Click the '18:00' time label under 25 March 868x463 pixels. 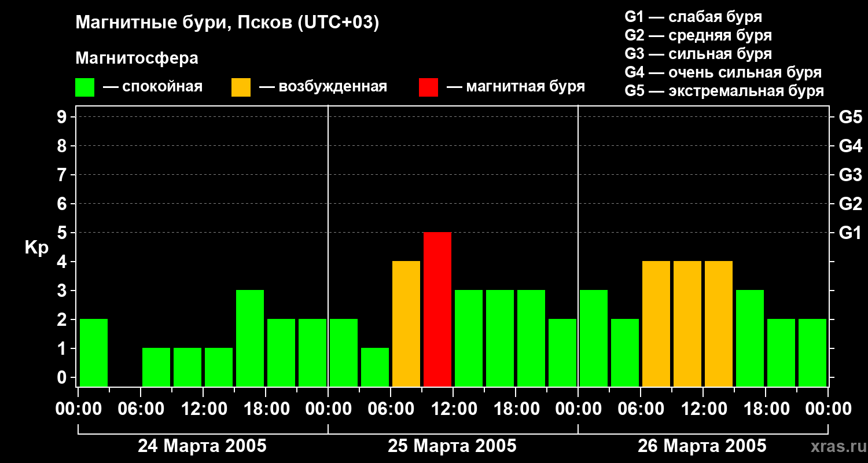point(516,409)
